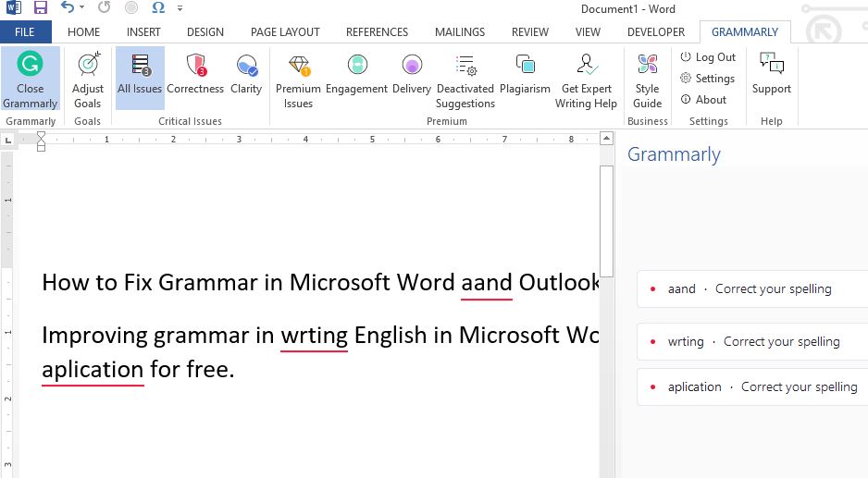Switch to the HOME tab
868x478 pixels.
click(x=83, y=32)
